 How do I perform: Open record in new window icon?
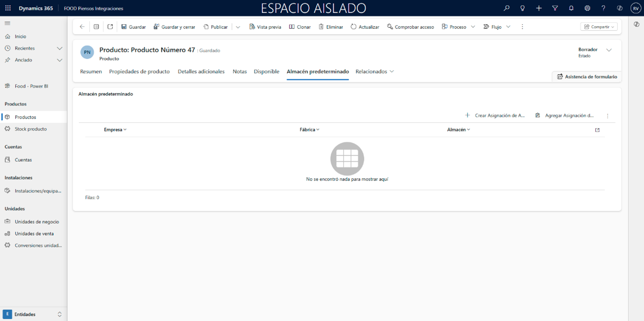(110, 27)
